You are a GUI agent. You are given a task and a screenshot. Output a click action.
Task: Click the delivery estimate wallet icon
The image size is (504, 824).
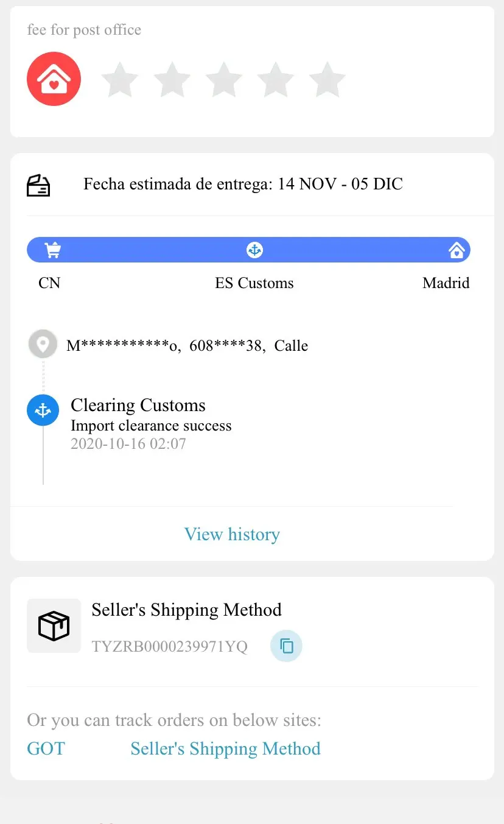38,185
